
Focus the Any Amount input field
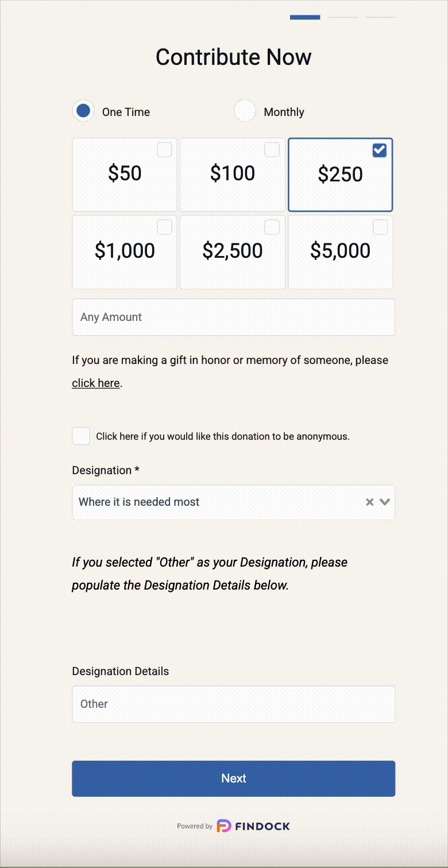pyautogui.click(x=233, y=317)
